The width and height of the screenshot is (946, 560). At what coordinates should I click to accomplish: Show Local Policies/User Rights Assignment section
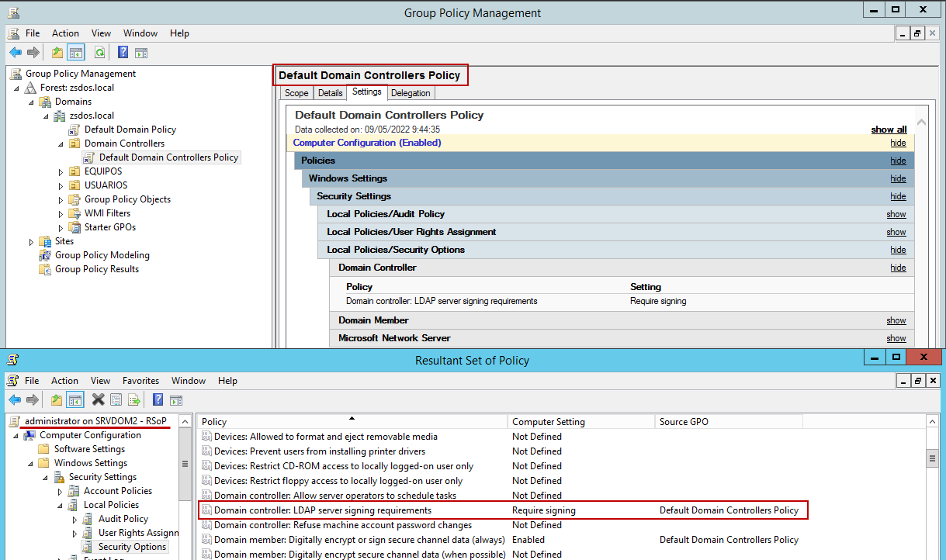(x=896, y=233)
